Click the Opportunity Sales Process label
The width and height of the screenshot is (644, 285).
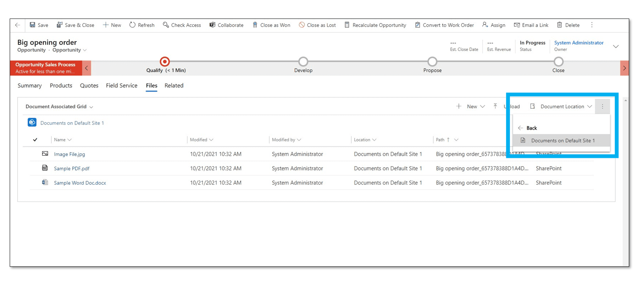[x=46, y=64]
